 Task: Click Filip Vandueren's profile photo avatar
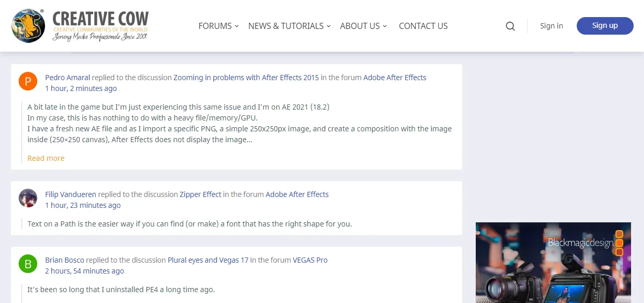point(28,198)
